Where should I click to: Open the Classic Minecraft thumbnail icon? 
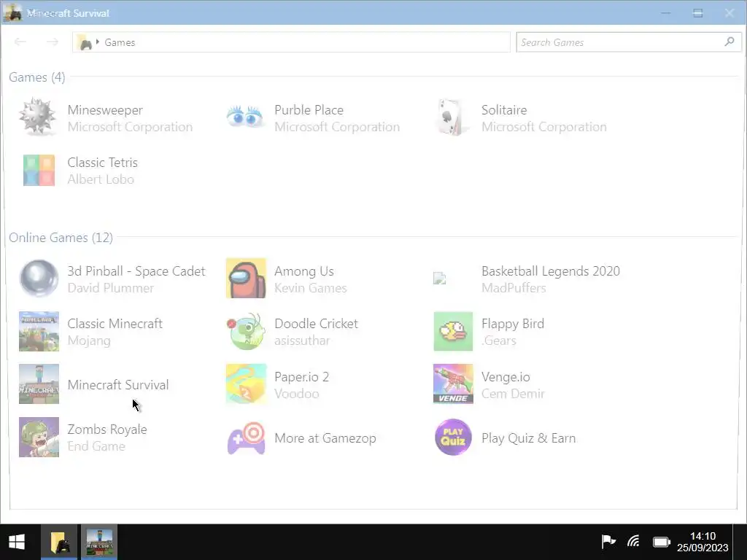click(39, 332)
